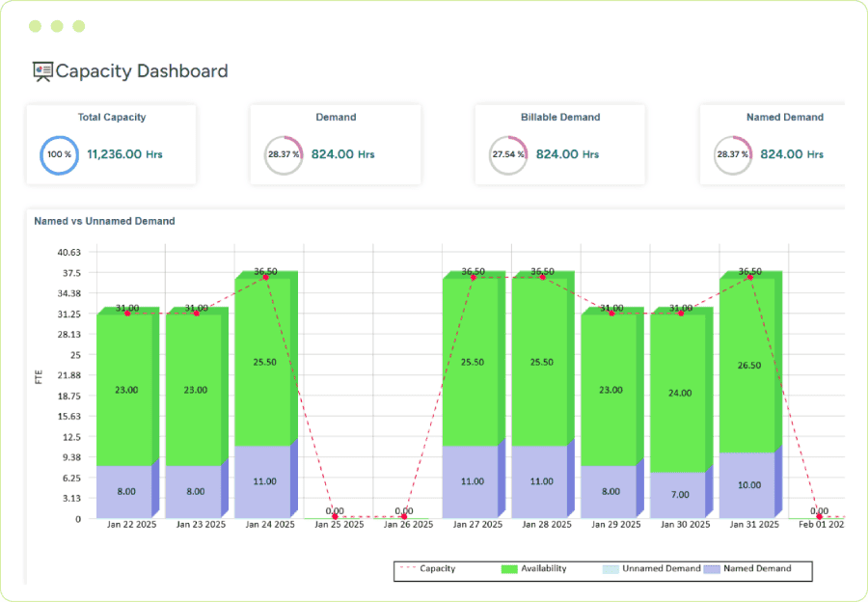Click the Named Demand 28.37% gauge
The height and width of the screenshot is (602, 868).
pos(732,154)
